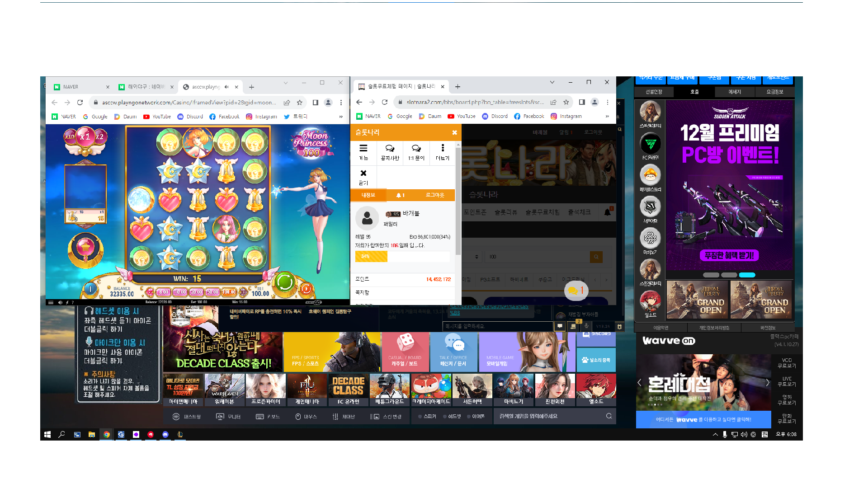Select the 스피커 speaker radio option
This screenshot has height=488, width=868.
(x=427, y=416)
